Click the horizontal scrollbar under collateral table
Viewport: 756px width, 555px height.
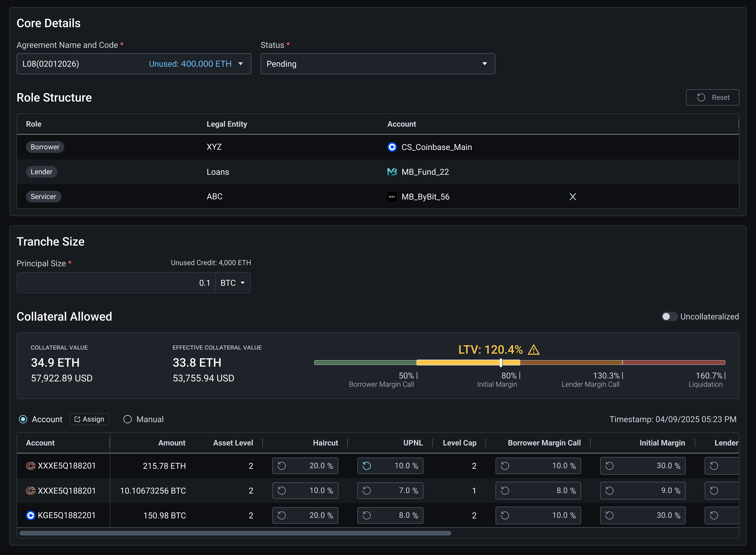[x=235, y=533]
